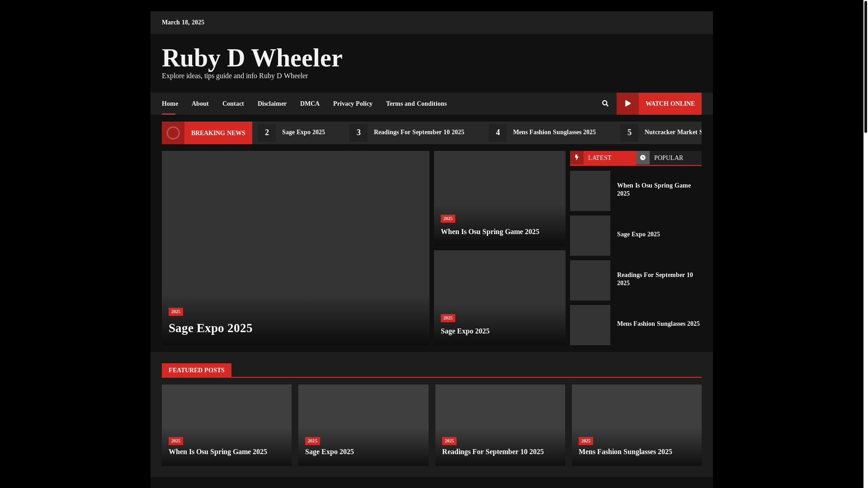
Task: Open small grid headline Sage Expo 2025
Action: tap(465, 331)
